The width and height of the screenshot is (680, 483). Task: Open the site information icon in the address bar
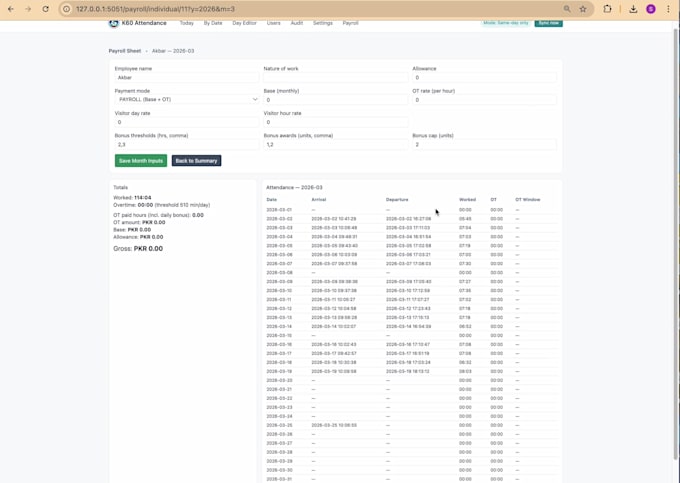(x=66, y=9)
